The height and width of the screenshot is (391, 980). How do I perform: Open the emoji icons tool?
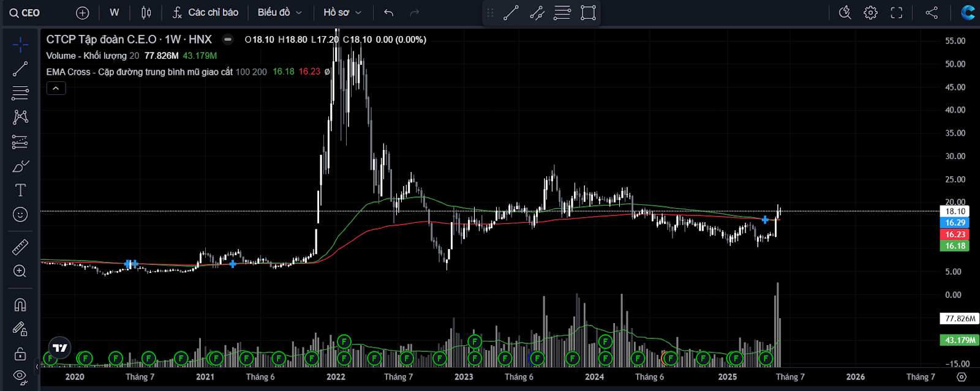(20, 214)
